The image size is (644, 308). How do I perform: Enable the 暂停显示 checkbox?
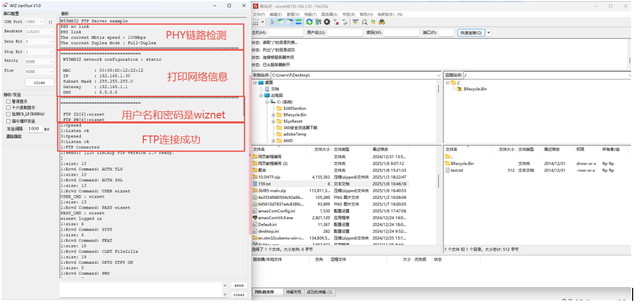coord(8,101)
